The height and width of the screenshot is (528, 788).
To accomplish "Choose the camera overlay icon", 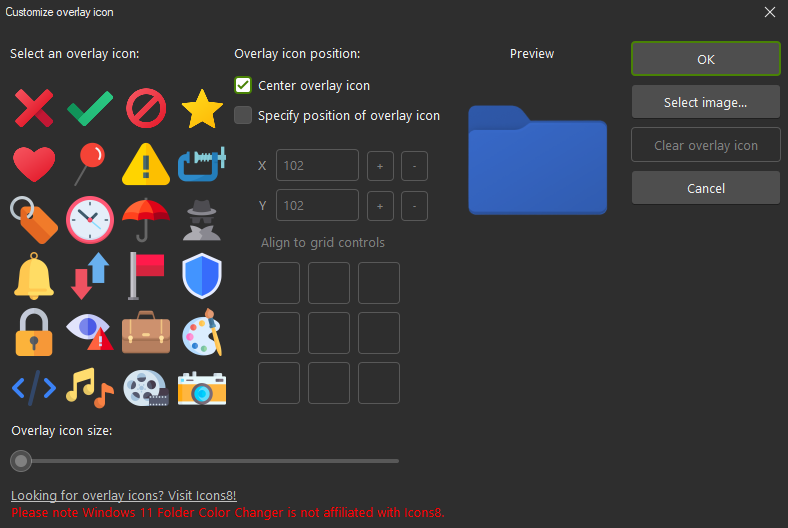I will pyautogui.click(x=202, y=388).
